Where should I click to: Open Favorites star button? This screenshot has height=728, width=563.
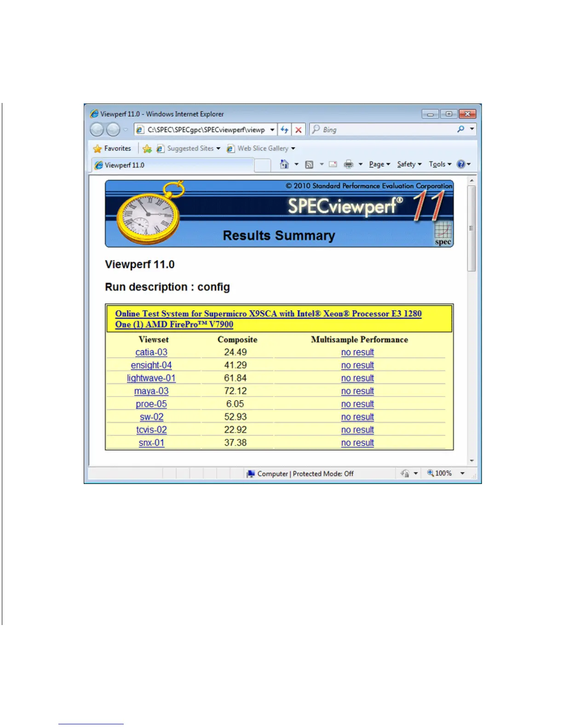pyautogui.click(x=112, y=148)
